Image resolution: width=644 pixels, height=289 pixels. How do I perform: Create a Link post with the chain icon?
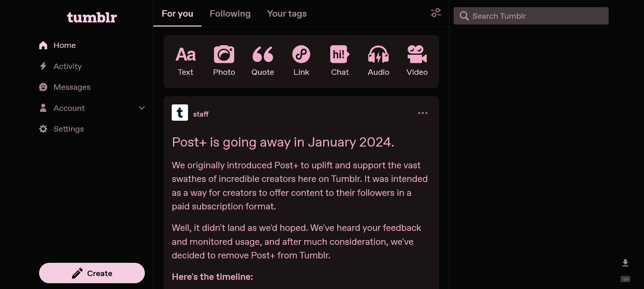tap(301, 54)
